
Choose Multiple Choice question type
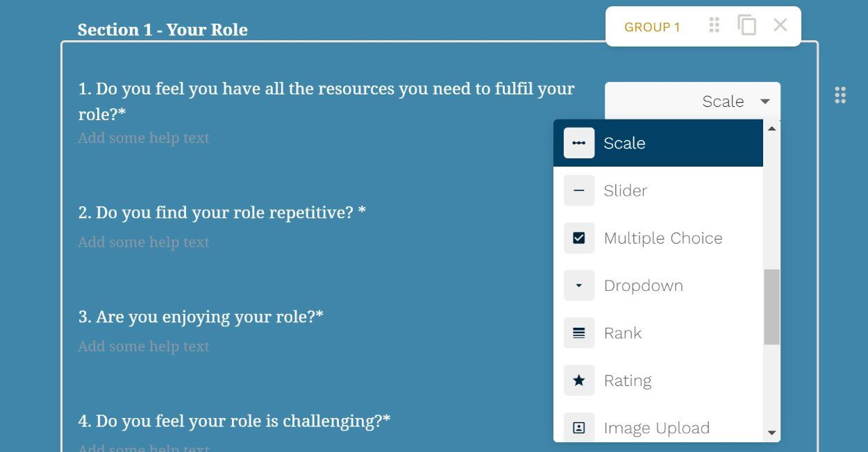coord(662,238)
